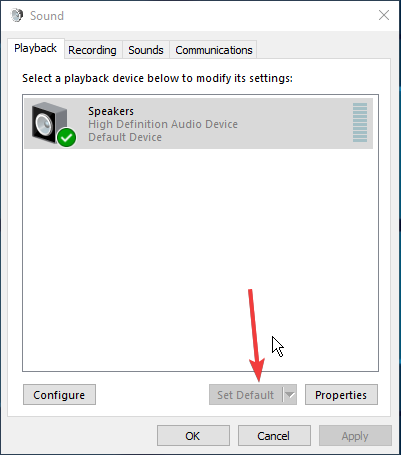
Task: Switch to the Sounds tab
Action: [146, 50]
